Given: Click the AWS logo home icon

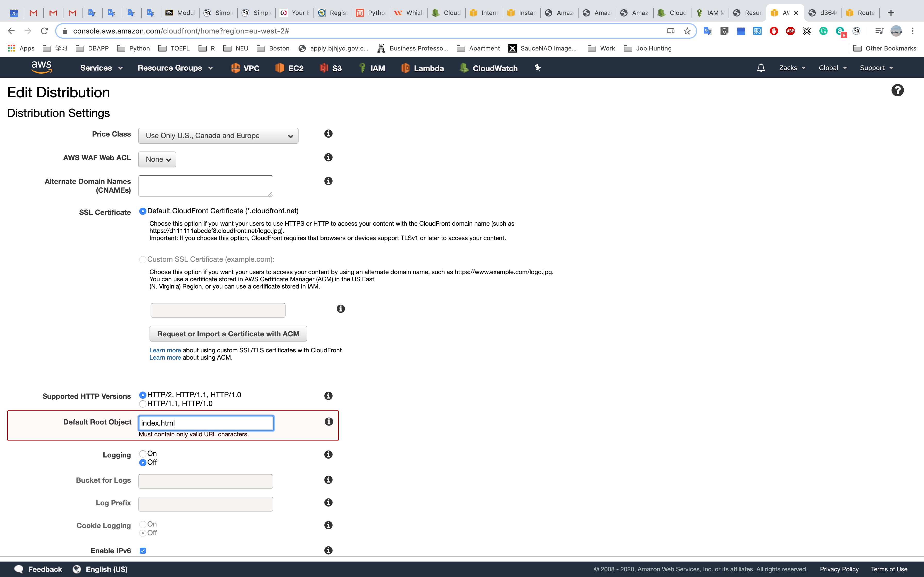Looking at the screenshot, I should tap(41, 67).
